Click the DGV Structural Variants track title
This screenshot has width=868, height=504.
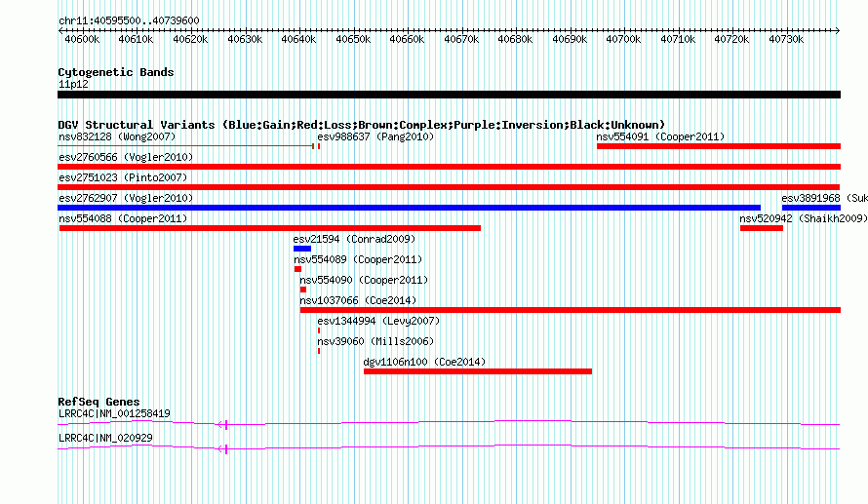[x=362, y=125]
